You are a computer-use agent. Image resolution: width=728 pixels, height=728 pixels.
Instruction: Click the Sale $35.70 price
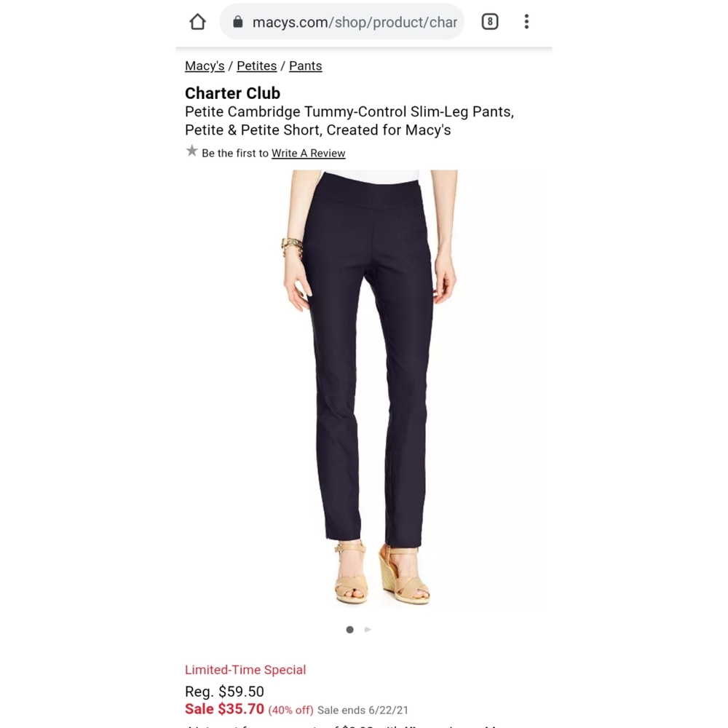tap(224, 709)
